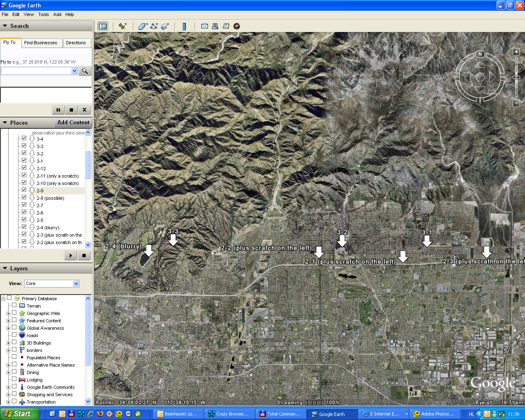Click the Sky view planet icon

(237, 26)
